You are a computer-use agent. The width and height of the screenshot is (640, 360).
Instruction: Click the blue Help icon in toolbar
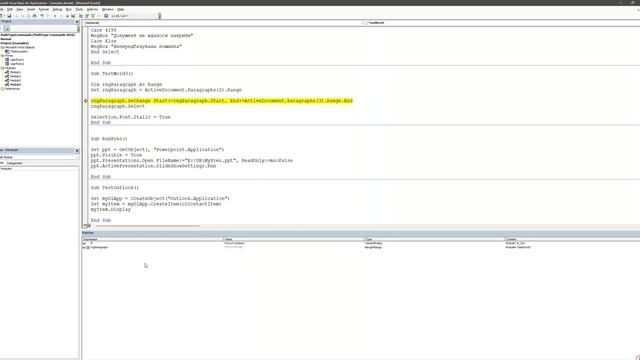point(106,16)
